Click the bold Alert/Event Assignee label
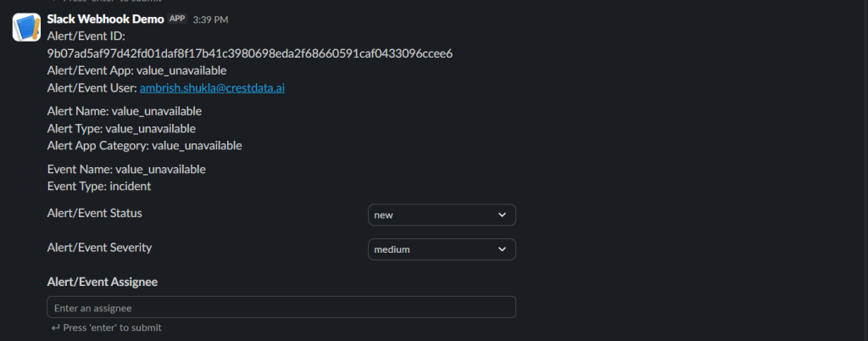Viewport: 868px width, 341px height. (103, 282)
